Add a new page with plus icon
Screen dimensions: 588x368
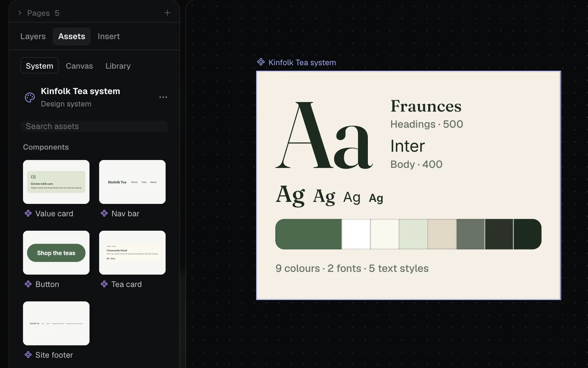click(167, 13)
